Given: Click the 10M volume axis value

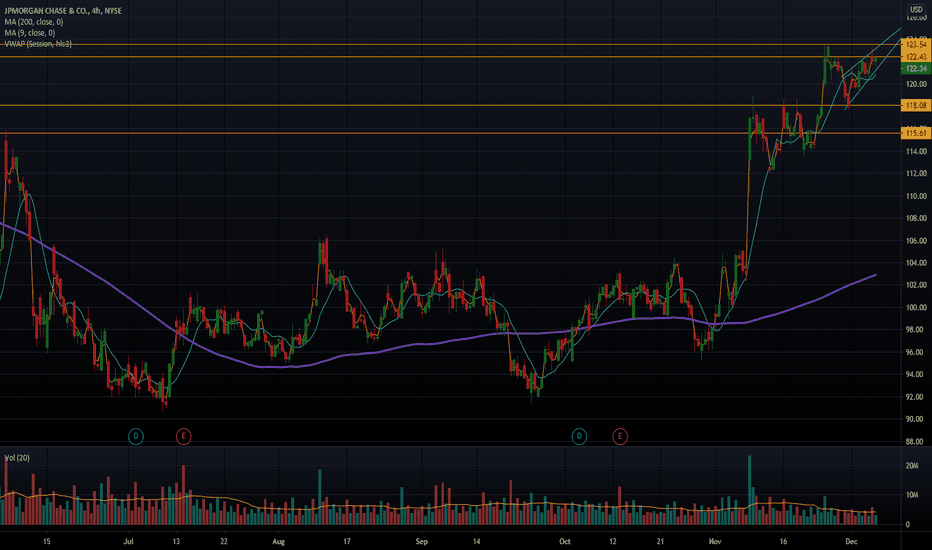Looking at the screenshot, I should coord(912,495).
